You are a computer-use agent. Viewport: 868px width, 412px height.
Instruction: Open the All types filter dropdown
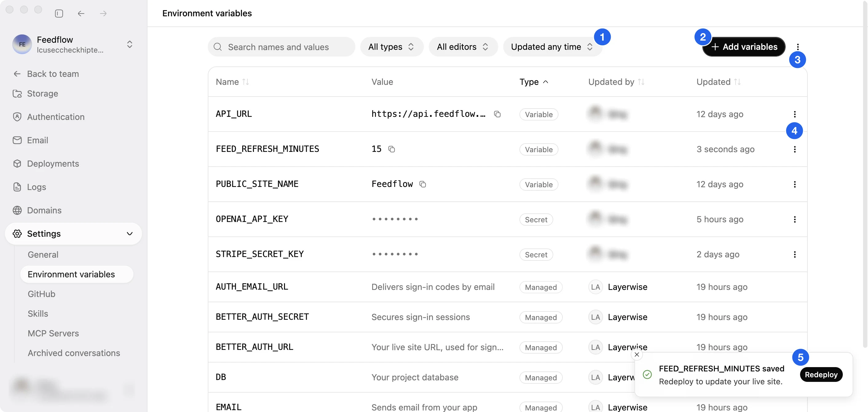click(392, 47)
